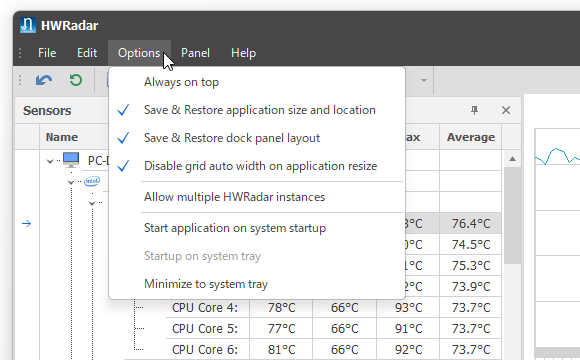Screen dimensions: 580x360
Task: Click the green refresh toolbar icon
Action: click(x=76, y=80)
